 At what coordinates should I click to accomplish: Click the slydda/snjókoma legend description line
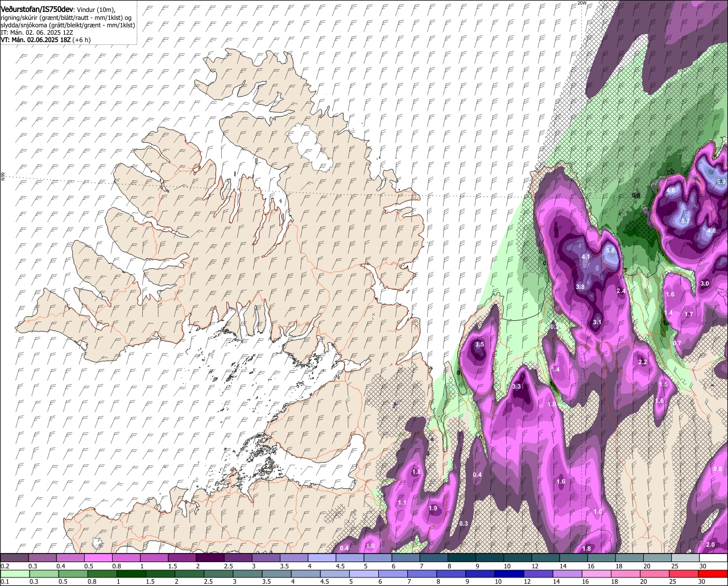pos(68,25)
